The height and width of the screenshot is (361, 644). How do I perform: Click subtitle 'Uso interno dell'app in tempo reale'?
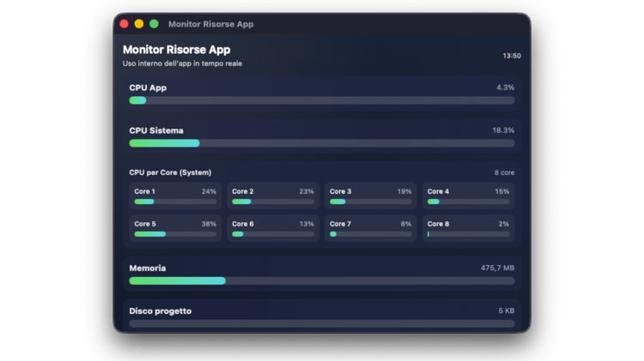[x=182, y=63]
